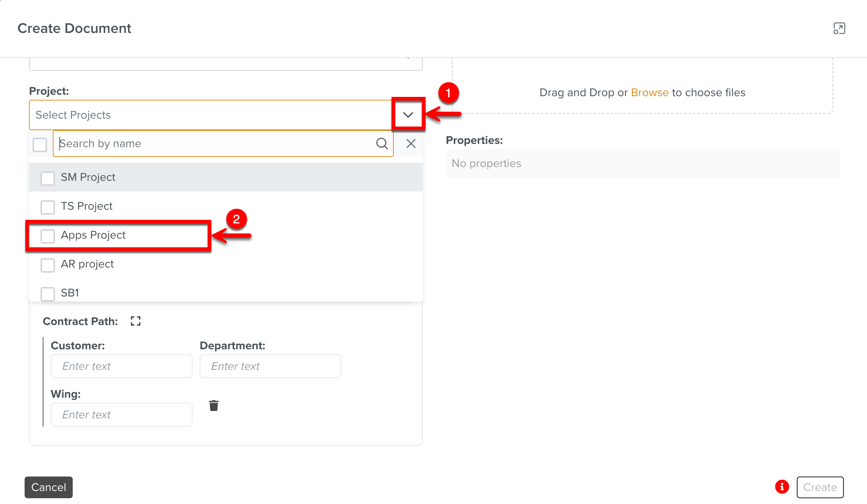The height and width of the screenshot is (504, 867).
Task: Click the Department text field
Action: [x=270, y=366]
